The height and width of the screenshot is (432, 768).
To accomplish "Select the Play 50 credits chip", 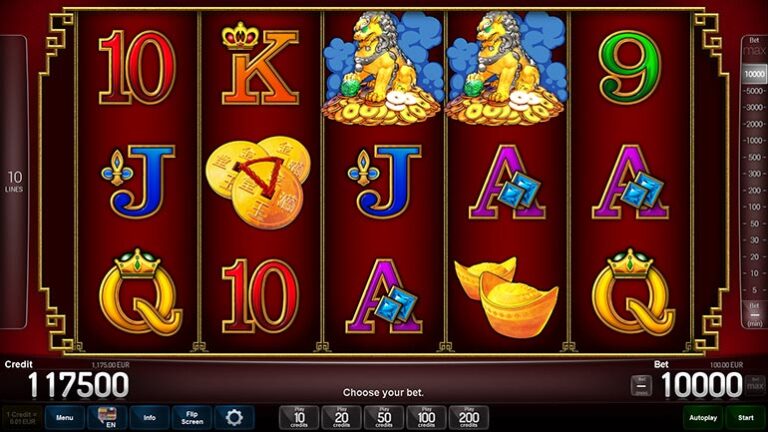I will click(384, 418).
